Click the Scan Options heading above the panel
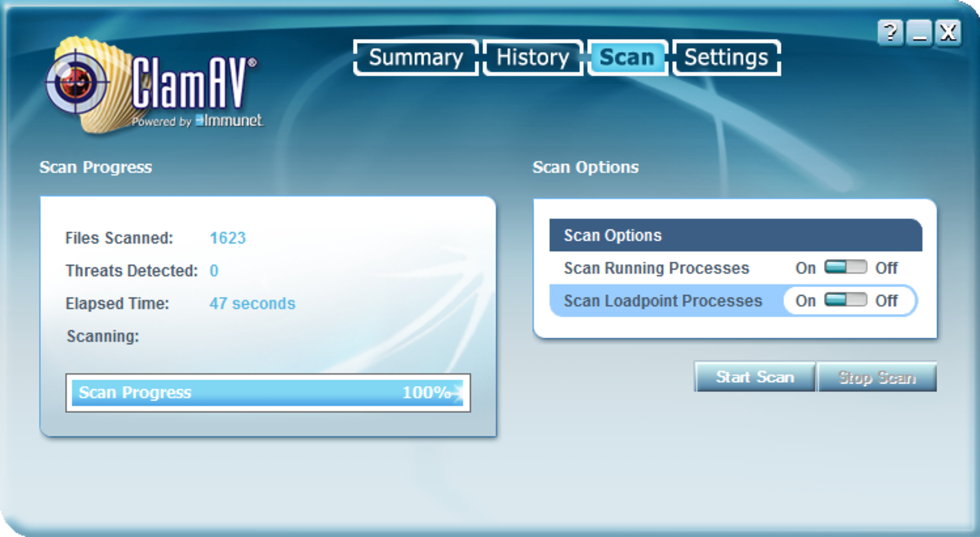This screenshot has width=980, height=537. (x=586, y=167)
